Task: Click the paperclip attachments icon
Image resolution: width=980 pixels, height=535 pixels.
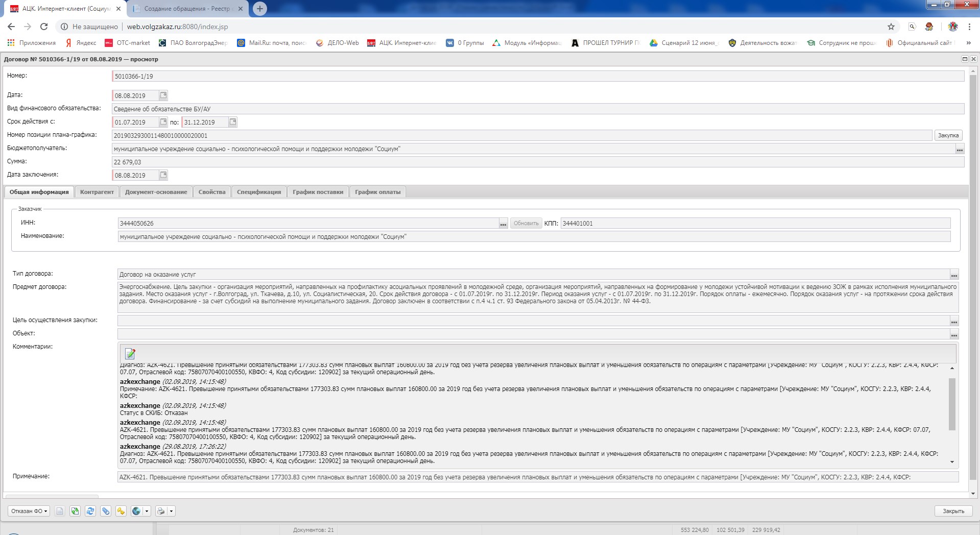Action: click(106, 511)
